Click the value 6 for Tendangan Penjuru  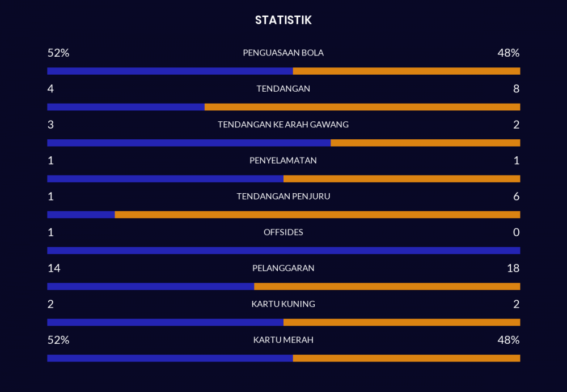(x=516, y=197)
